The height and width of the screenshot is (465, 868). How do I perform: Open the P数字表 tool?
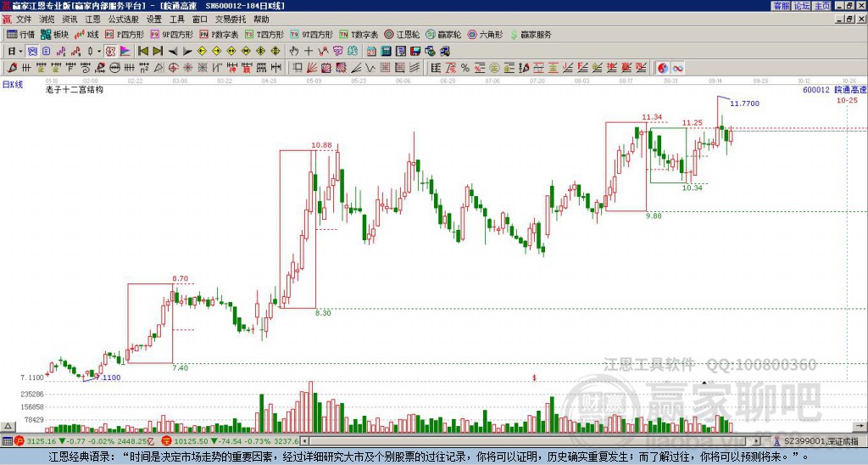coord(219,34)
